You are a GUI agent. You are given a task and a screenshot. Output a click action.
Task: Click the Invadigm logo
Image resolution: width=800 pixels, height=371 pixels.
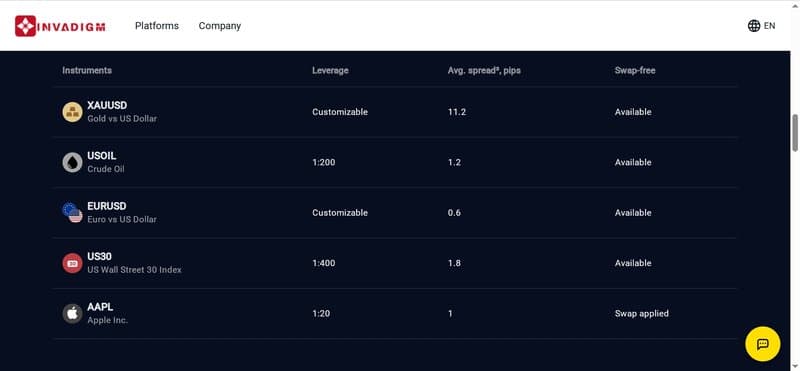click(x=60, y=26)
